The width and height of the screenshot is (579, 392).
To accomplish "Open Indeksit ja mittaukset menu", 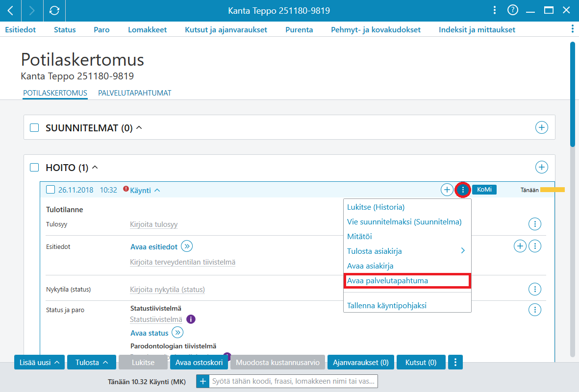I will 477,29.
